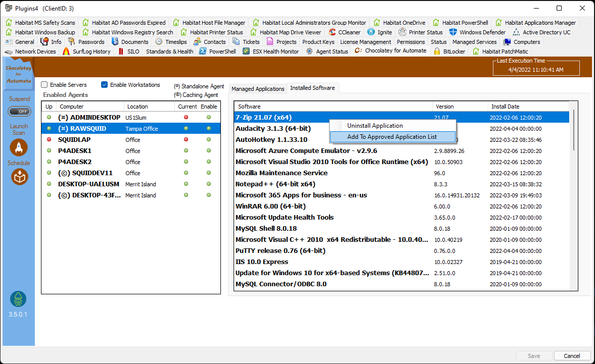The image size is (595, 364).
Task: Open Windows Defender from the toolbar
Action: click(x=477, y=32)
